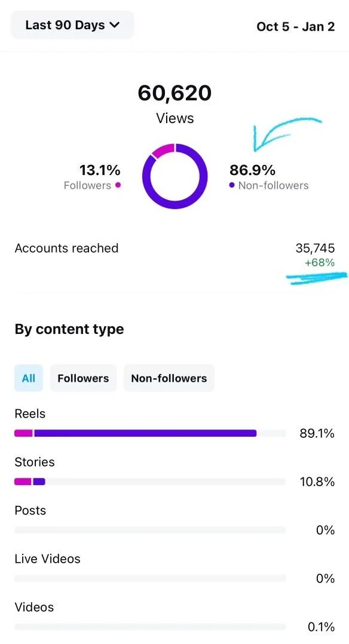Click the pink segment of Stories bar
349x644 pixels.
[x=23, y=482]
